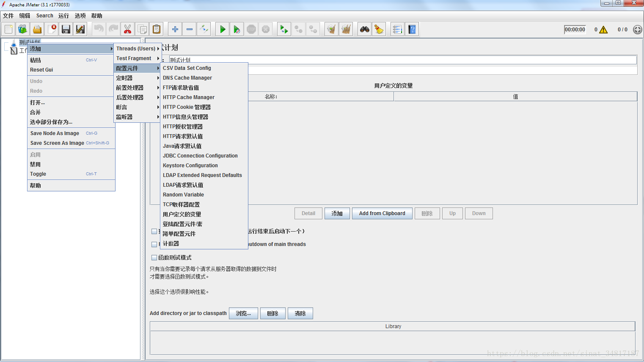Expand 断言 submenu
This screenshot has width=644, height=362.
pos(138,107)
